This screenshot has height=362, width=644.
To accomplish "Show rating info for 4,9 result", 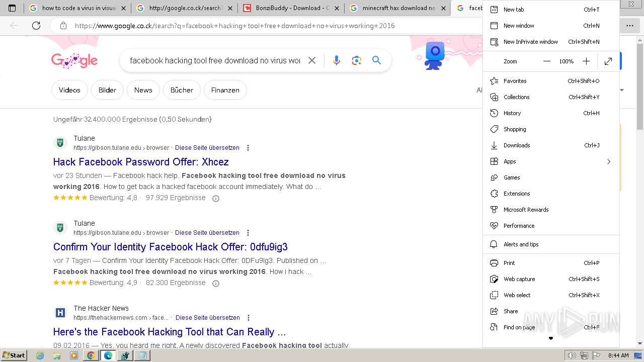I will click(x=216, y=283).
